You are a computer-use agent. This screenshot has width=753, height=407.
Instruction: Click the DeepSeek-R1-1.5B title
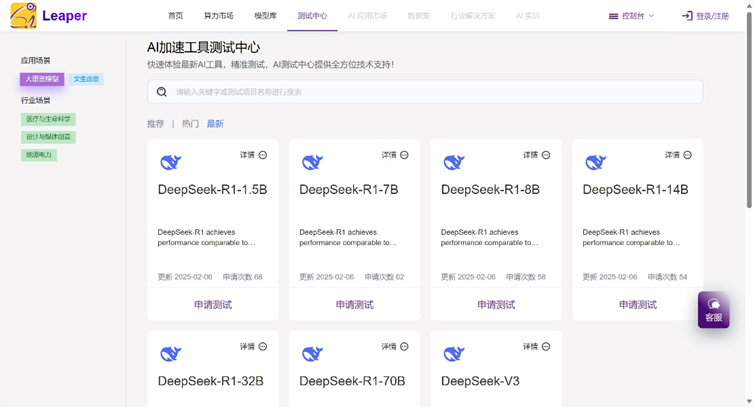click(212, 190)
